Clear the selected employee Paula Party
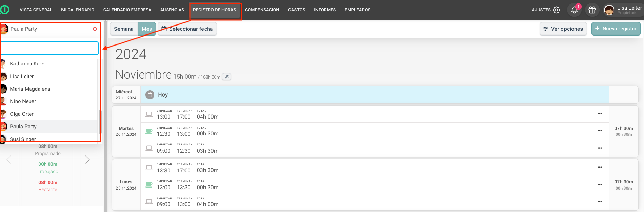The width and height of the screenshot is (644, 212). click(95, 29)
